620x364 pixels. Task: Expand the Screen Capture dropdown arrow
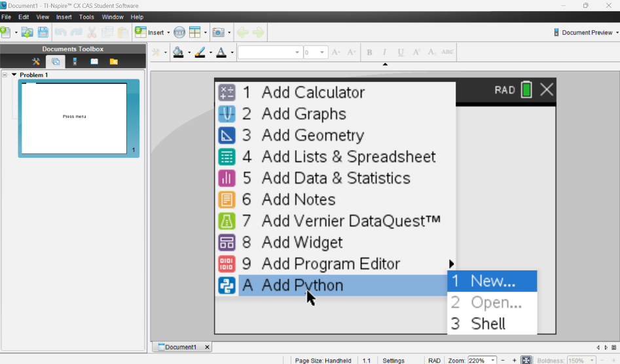(x=229, y=33)
